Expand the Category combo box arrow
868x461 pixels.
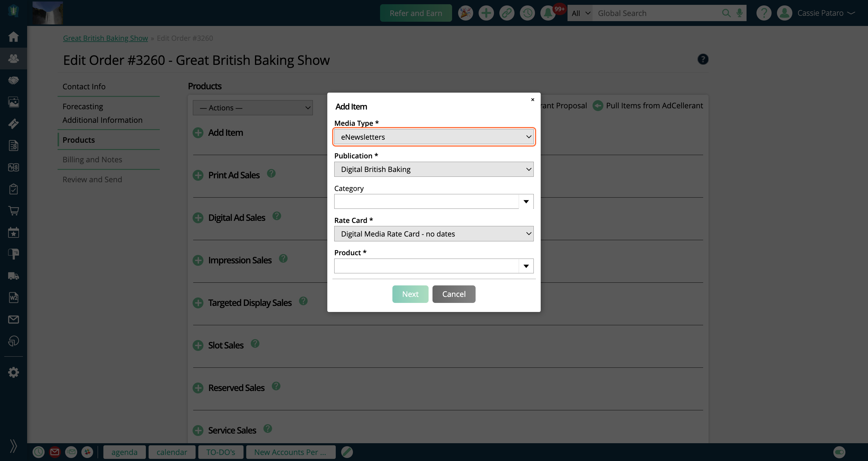(x=526, y=202)
